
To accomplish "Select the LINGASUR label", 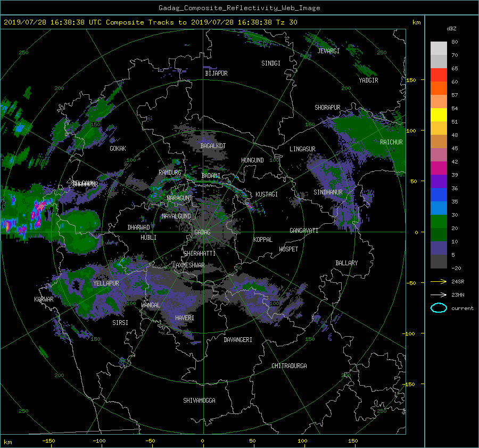I will point(302,149).
